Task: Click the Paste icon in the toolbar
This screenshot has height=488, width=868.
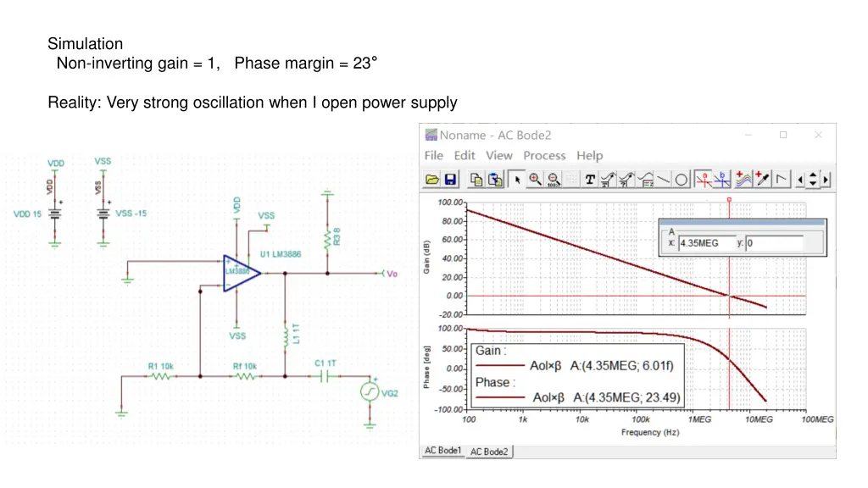Action: [492, 179]
